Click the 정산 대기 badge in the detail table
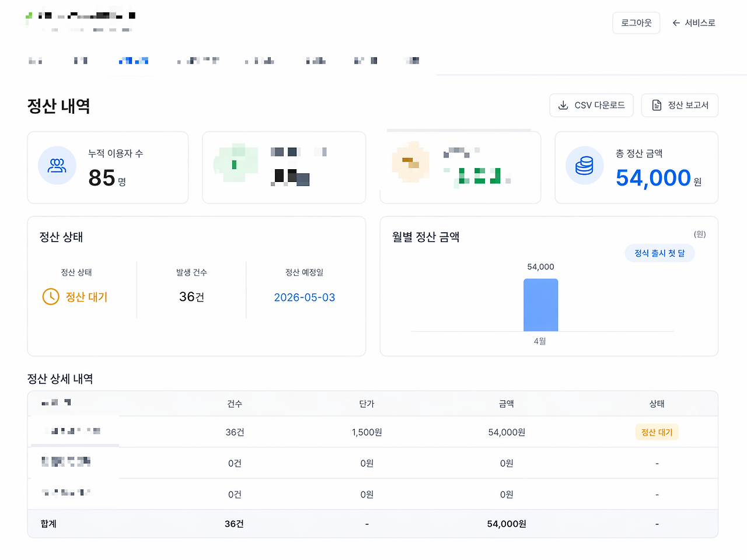 point(657,432)
